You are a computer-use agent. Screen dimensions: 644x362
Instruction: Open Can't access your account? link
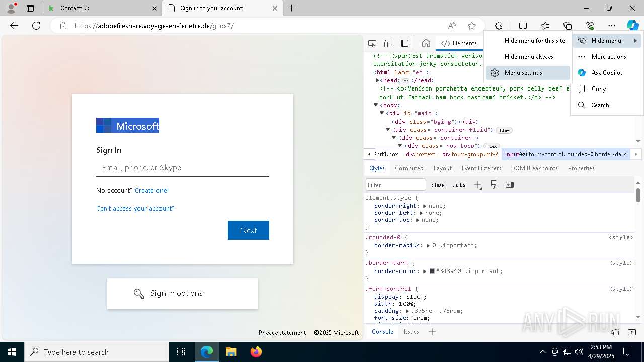coord(135,208)
